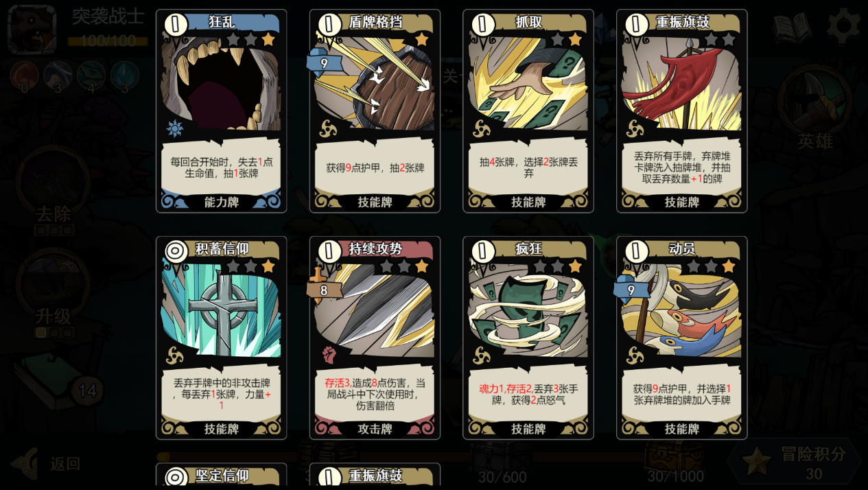Pick the 持续攻势 attack card
This screenshot has height=490, width=868.
(375, 338)
